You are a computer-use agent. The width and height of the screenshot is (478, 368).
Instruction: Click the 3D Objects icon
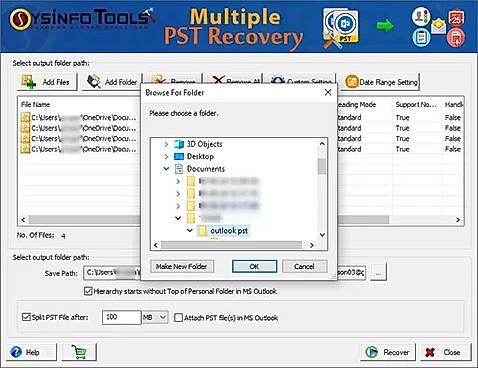179,144
